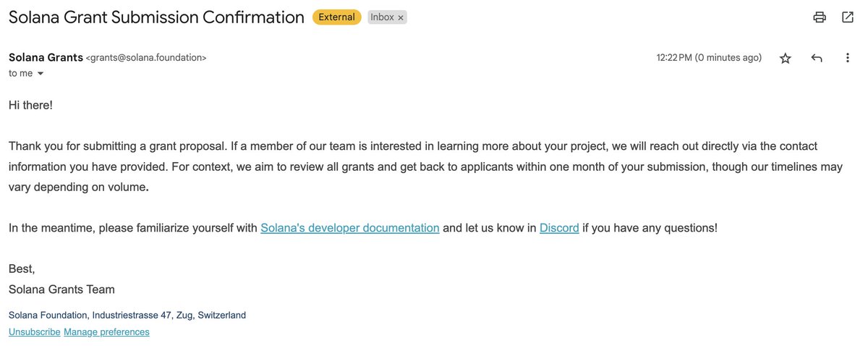Viewport: 868px width, 346px height.
Task: Click the address grants@solana.foundation
Action: 146,58
